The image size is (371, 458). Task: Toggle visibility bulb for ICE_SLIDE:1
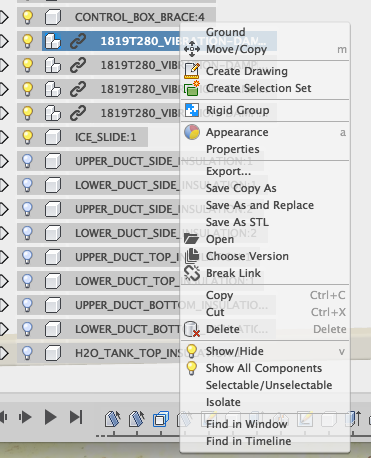(x=27, y=137)
